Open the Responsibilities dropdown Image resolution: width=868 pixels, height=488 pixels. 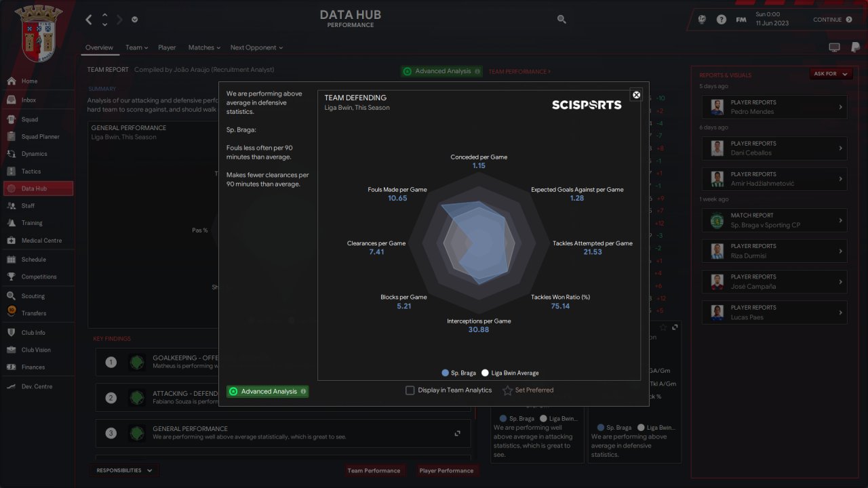pos(124,470)
